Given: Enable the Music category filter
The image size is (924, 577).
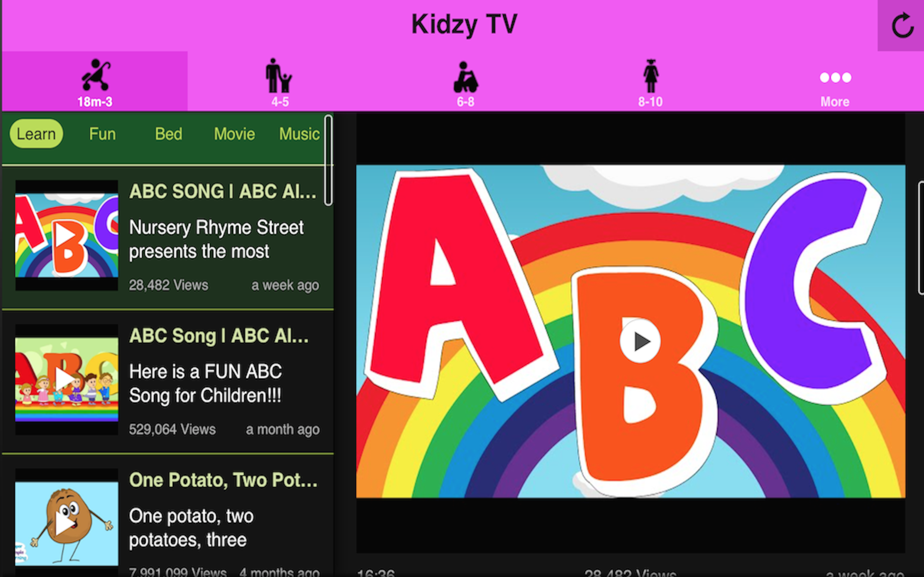Looking at the screenshot, I should pyautogui.click(x=299, y=133).
